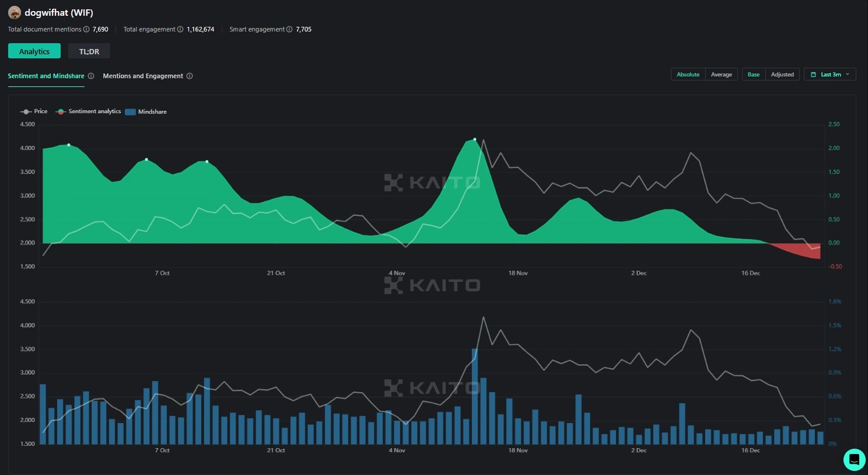Click the calendar icon in date range selector
This screenshot has width=868, height=475.
813,75
